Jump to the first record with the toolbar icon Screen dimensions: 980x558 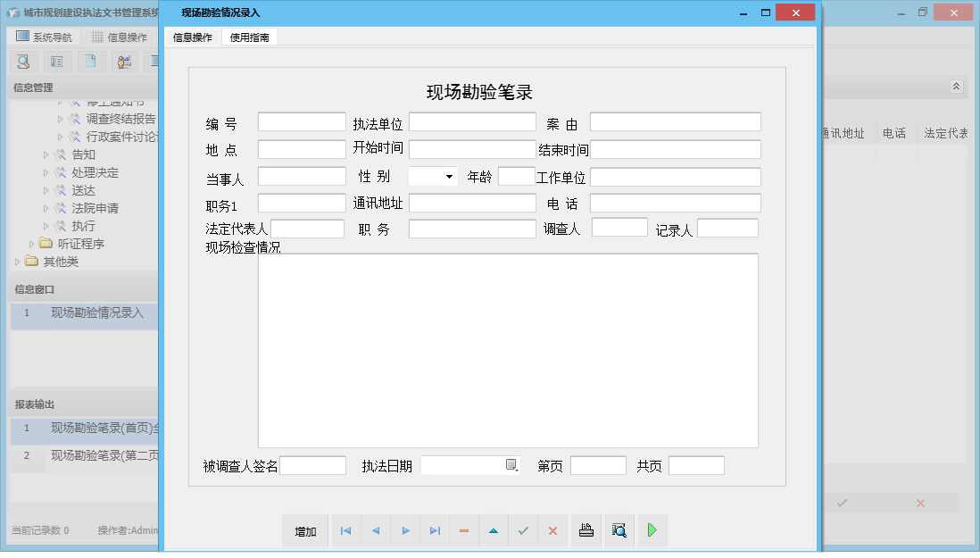coord(345,530)
